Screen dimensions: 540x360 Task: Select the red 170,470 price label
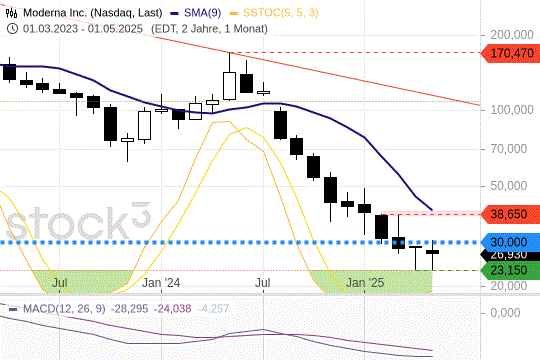[510, 53]
